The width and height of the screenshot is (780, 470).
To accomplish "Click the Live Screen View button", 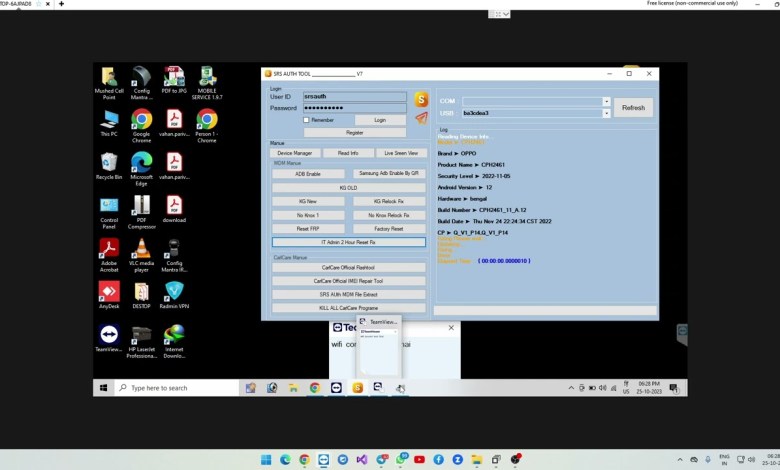I will 401,153.
